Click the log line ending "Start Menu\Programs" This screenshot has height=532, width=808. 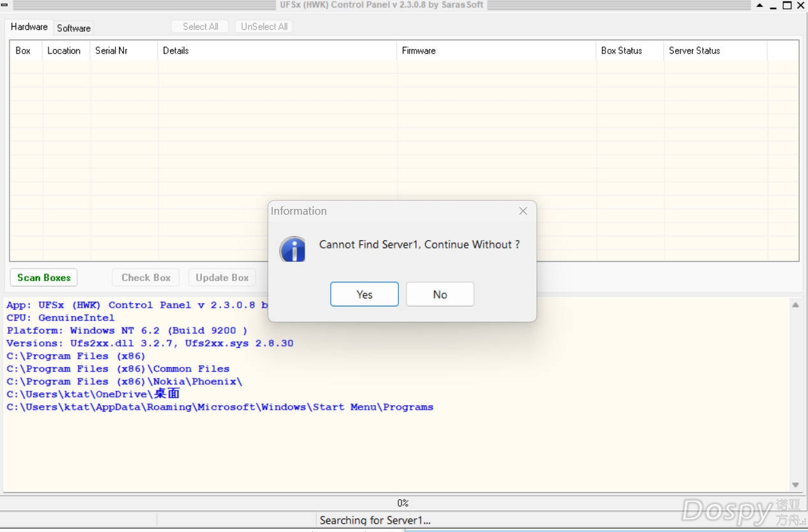[x=220, y=407]
